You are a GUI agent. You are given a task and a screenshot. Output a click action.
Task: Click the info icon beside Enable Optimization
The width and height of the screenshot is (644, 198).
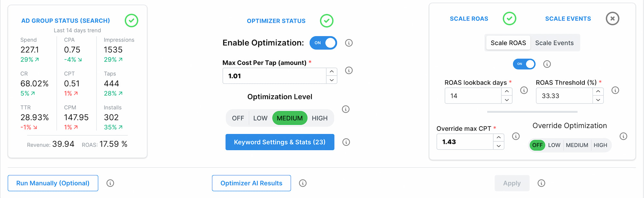click(349, 43)
